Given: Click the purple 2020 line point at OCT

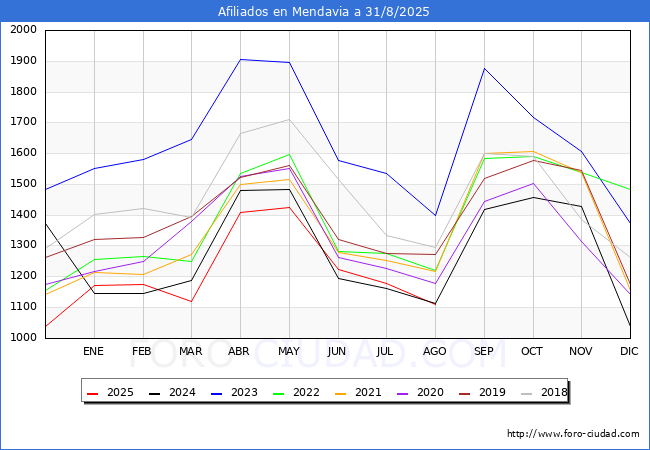Looking at the screenshot, I should 533,183.
